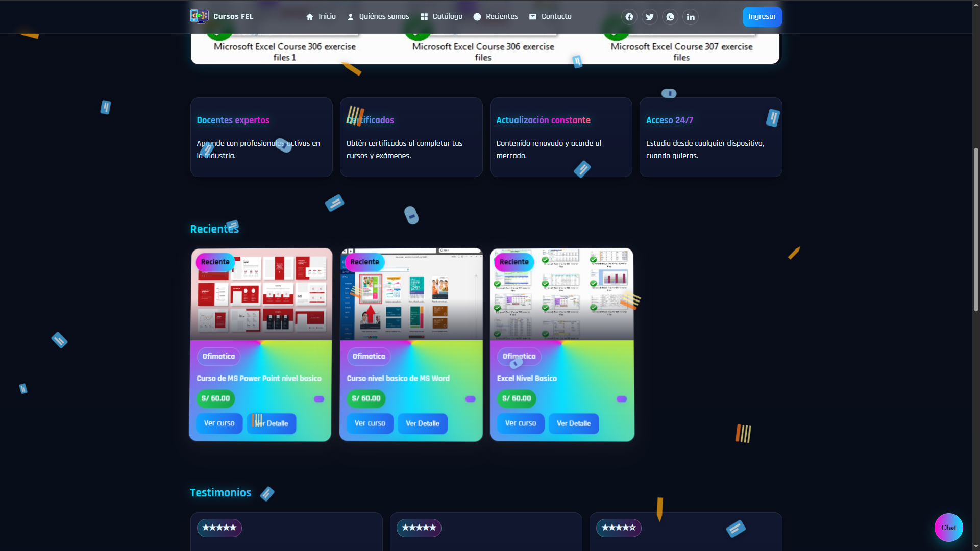Toggle purple pill on PowerPoint course card
The height and width of the screenshot is (551, 980).
click(x=319, y=399)
